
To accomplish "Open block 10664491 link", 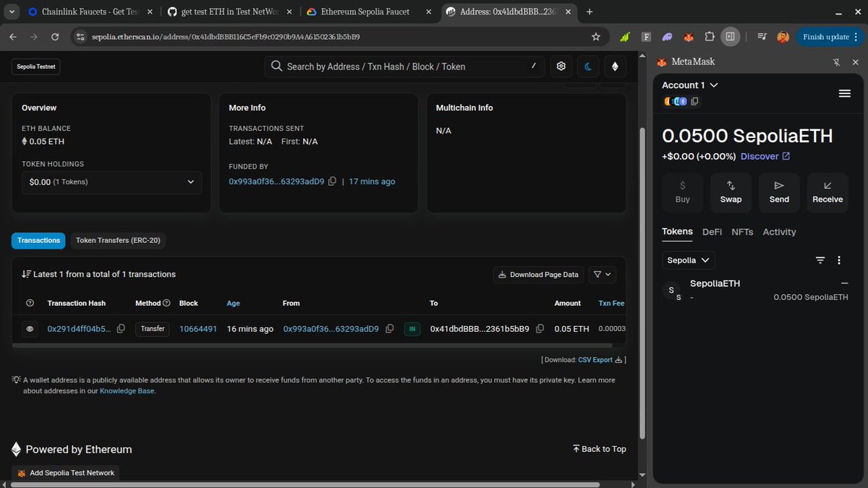I will tap(198, 329).
